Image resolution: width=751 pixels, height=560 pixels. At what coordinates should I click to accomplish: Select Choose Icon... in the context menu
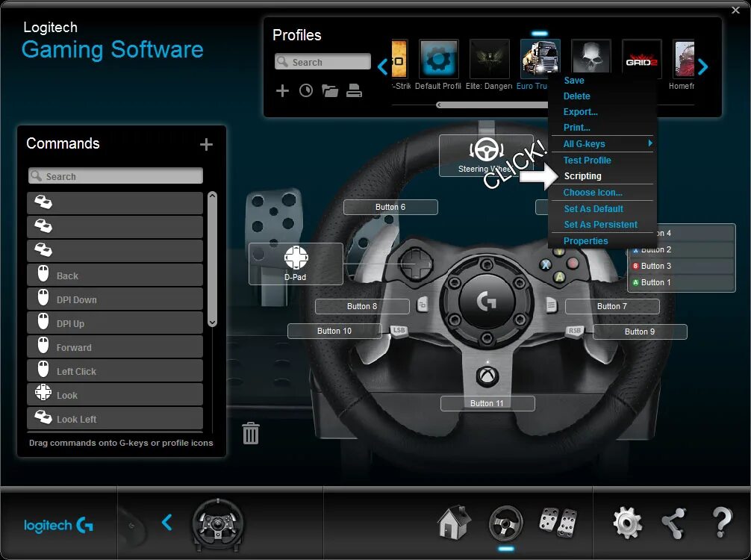coord(593,193)
